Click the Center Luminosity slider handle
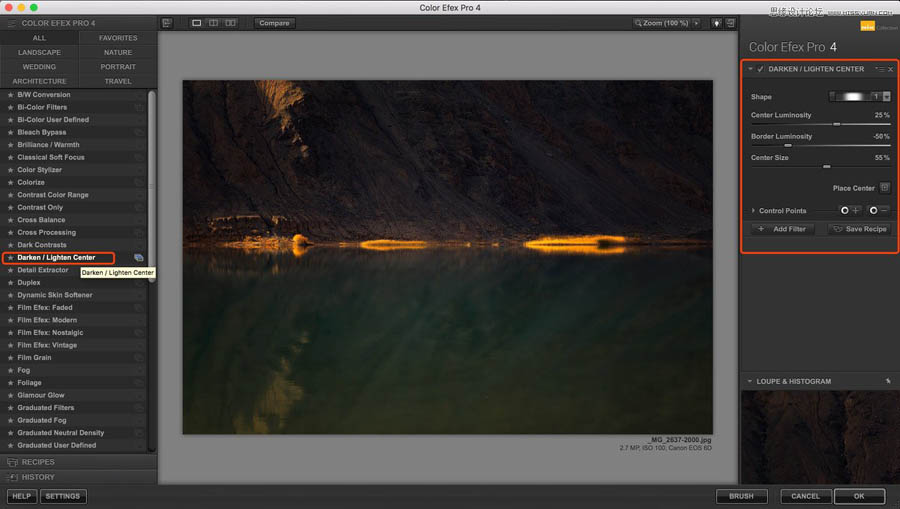Screen dimensions: 900x509 [x=837, y=124]
